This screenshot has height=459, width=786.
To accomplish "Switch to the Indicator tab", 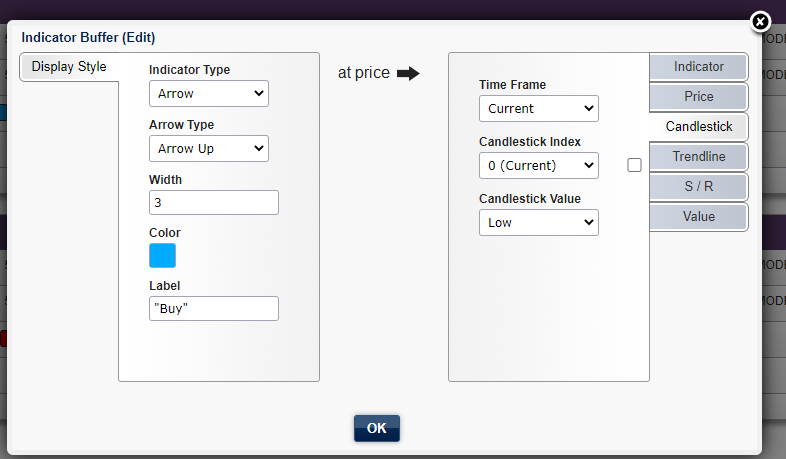I will click(698, 67).
